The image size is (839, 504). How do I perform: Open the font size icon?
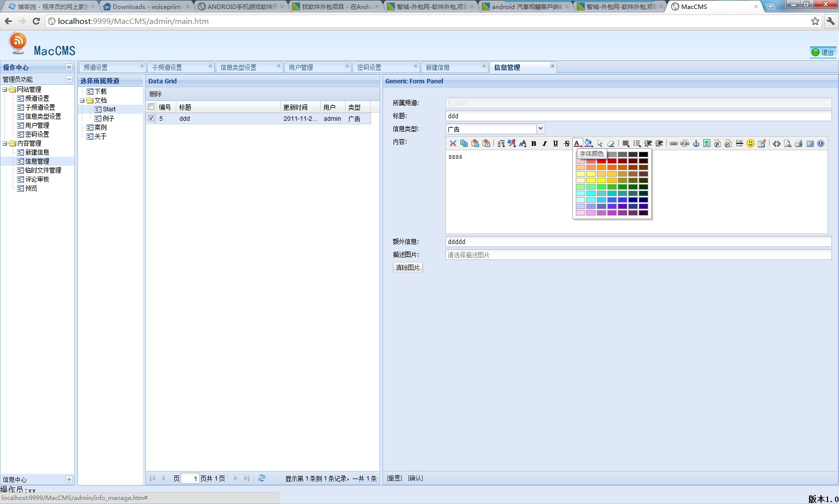pos(523,143)
